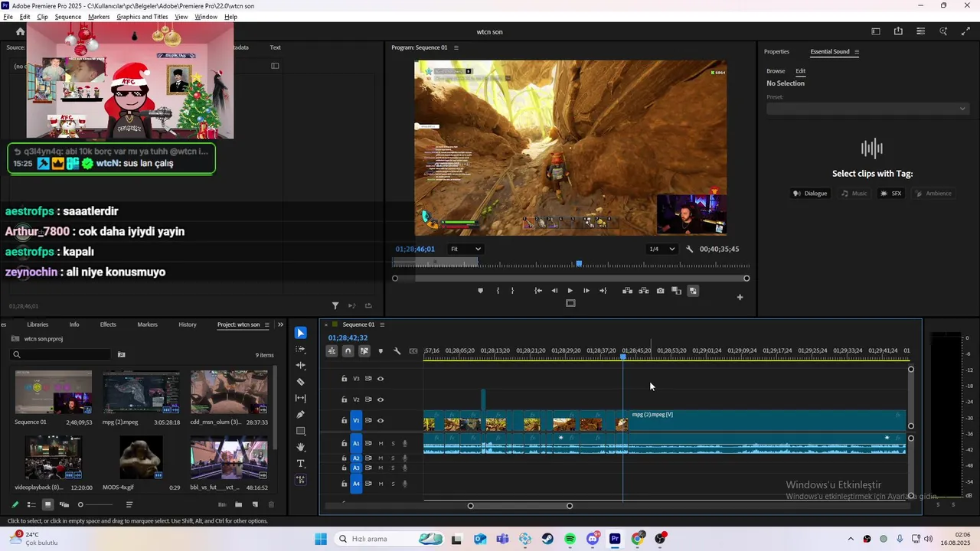Open timeline display settings wrench
Viewport: 980px width, 551px height.
click(x=397, y=351)
